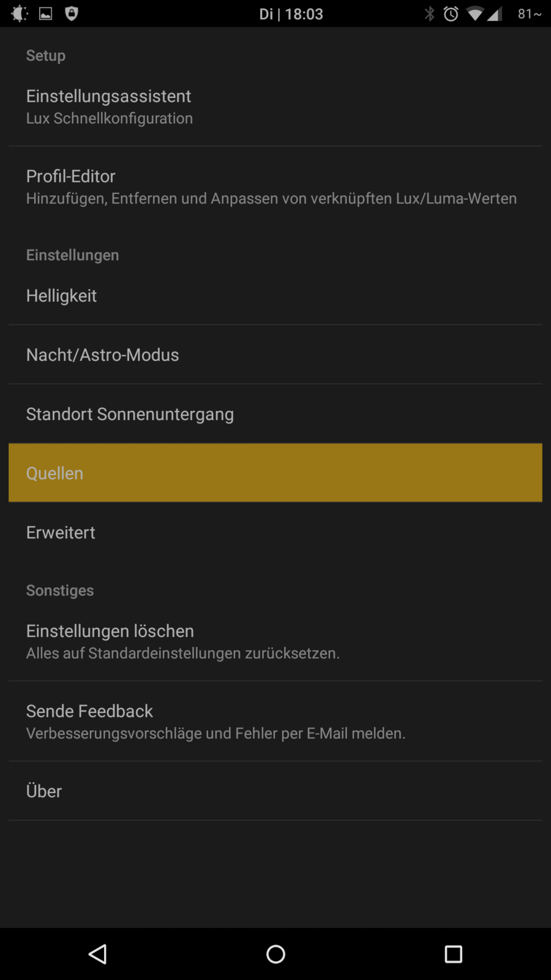Open Helligkeit settings
The height and width of the screenshot is (980, 551).
tap(275, 296)
